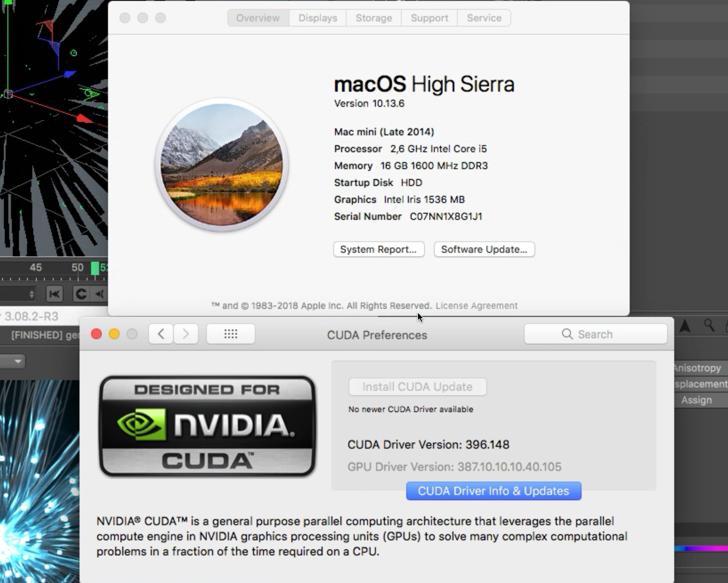Click the Software Update... button

tap(484, 249)
